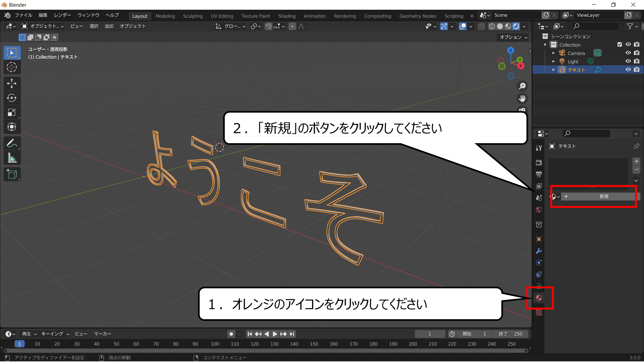
Task: Switch to the Shading workspace tab
Action: point(287,16)
